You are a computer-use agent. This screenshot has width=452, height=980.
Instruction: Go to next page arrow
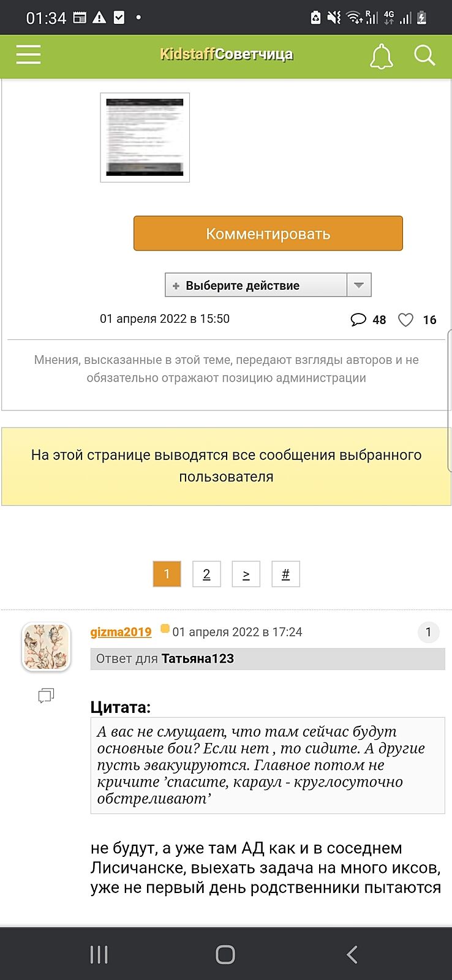tap(246, 575)
